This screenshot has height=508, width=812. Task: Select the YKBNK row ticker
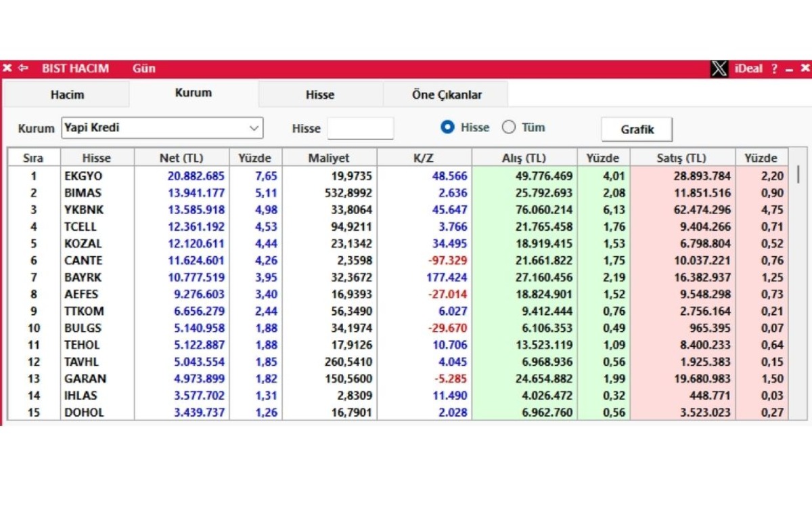click(x=83, y=210)
